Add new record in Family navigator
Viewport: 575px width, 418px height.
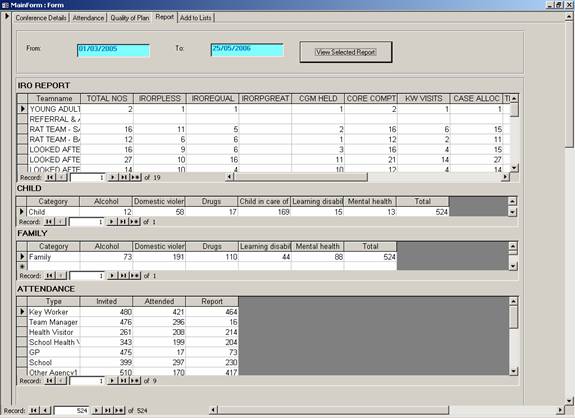pyautogui.click(x=135, y=276)
